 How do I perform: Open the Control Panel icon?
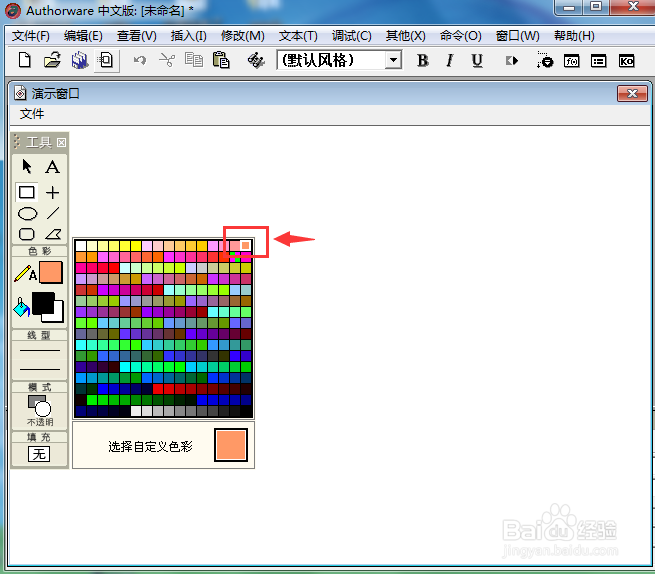coord(544,61)
